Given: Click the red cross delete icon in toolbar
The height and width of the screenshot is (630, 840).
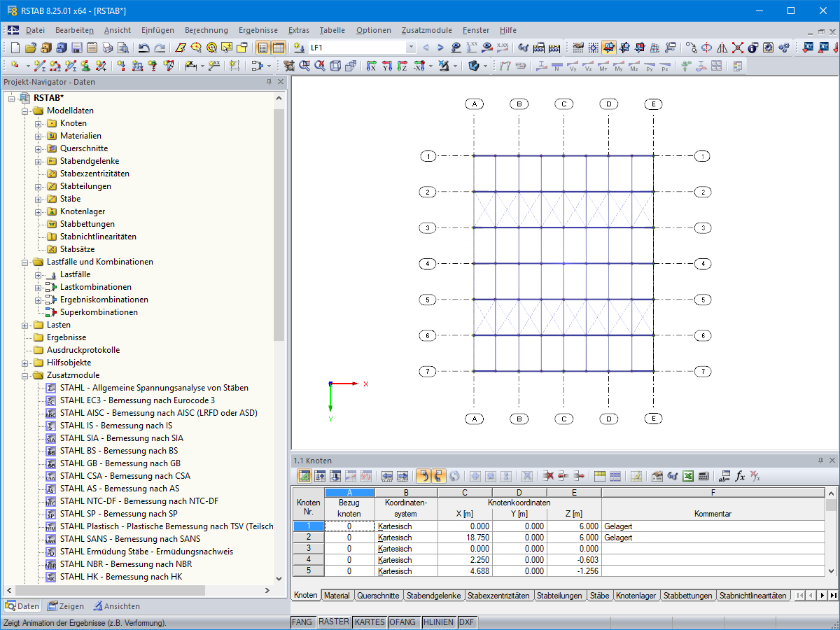Looking at the screenshot, I should click(738, 48).
